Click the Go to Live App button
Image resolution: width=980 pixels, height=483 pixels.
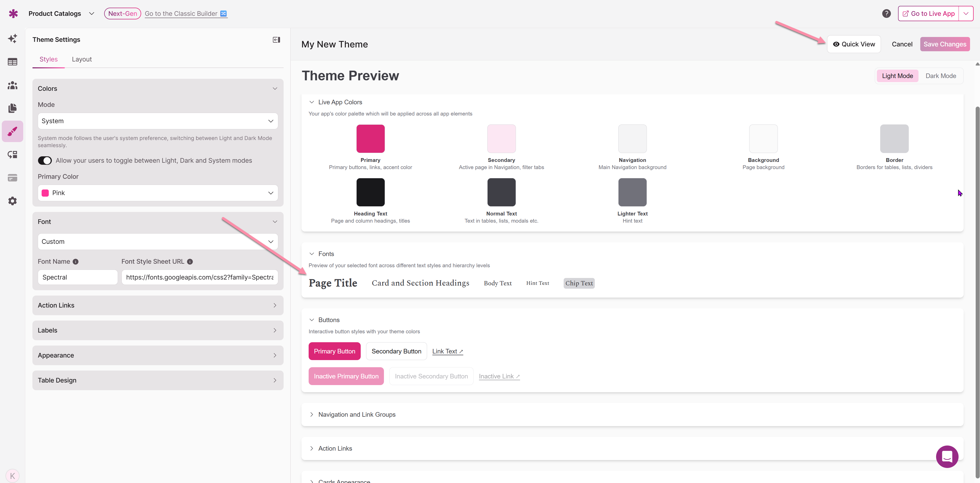928,14
